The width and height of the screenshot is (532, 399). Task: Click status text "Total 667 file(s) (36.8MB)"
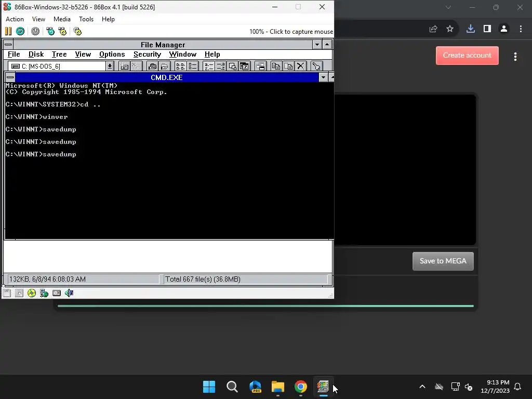203,279
